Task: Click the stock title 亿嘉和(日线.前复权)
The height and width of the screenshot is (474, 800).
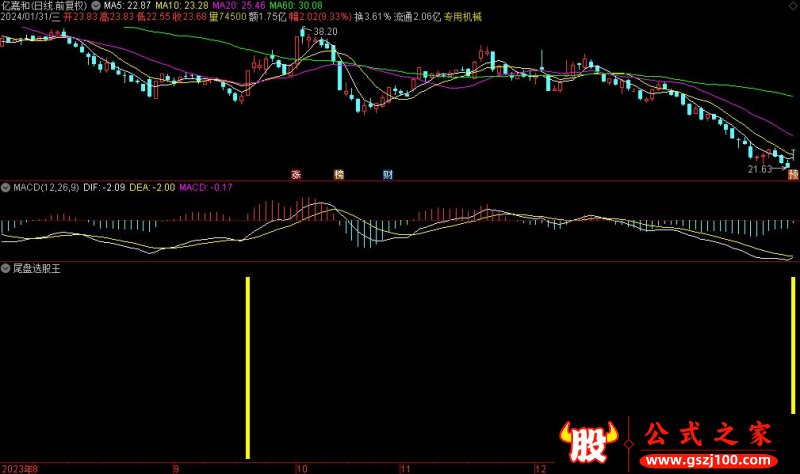Action: [44, 6]
